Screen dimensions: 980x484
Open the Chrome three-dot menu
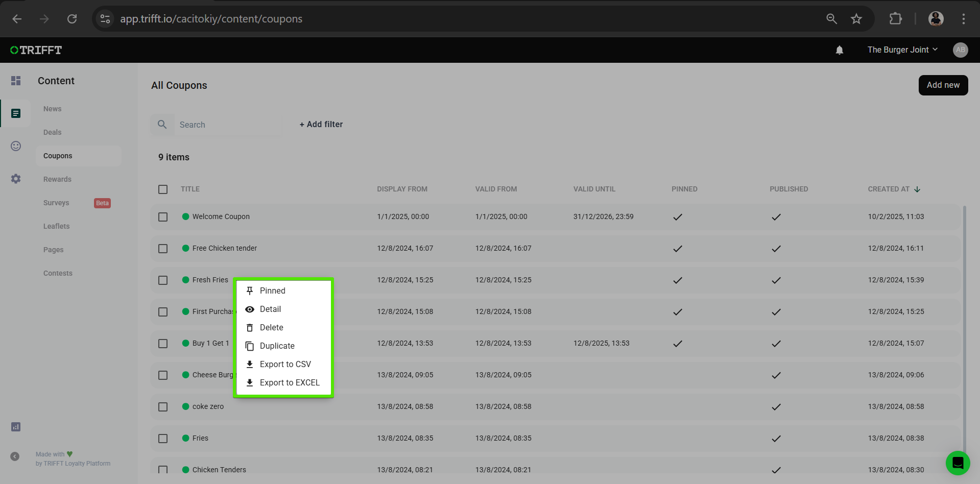point(964,19)
